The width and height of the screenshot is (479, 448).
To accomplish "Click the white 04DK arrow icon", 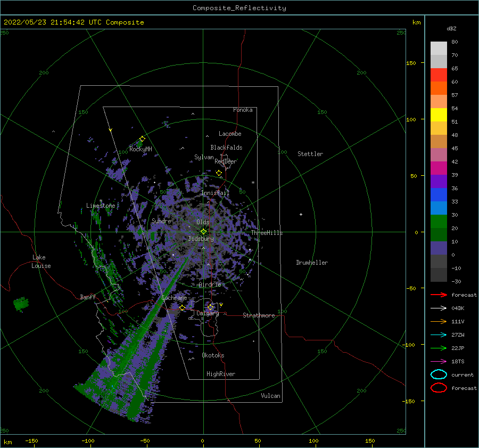I will 439,308.
